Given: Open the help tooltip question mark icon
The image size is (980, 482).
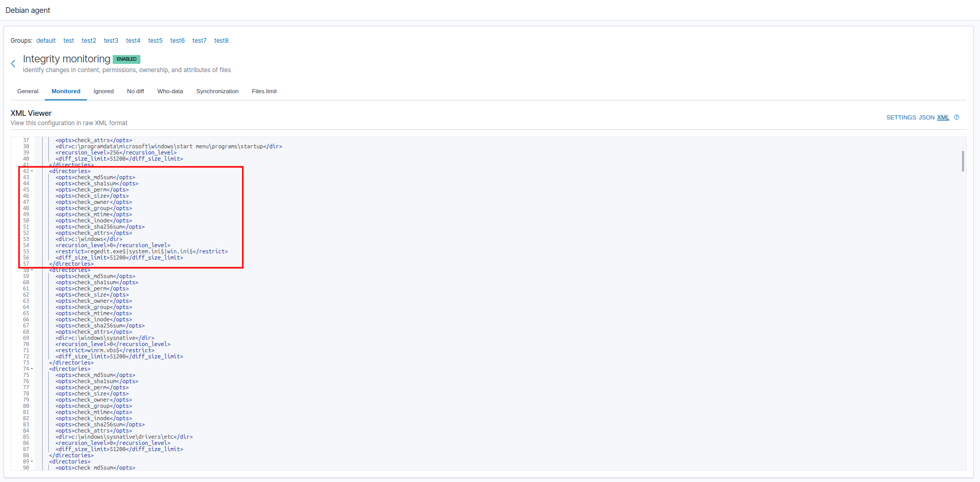Looking at the screenshot, I should [x=956, y=117].
